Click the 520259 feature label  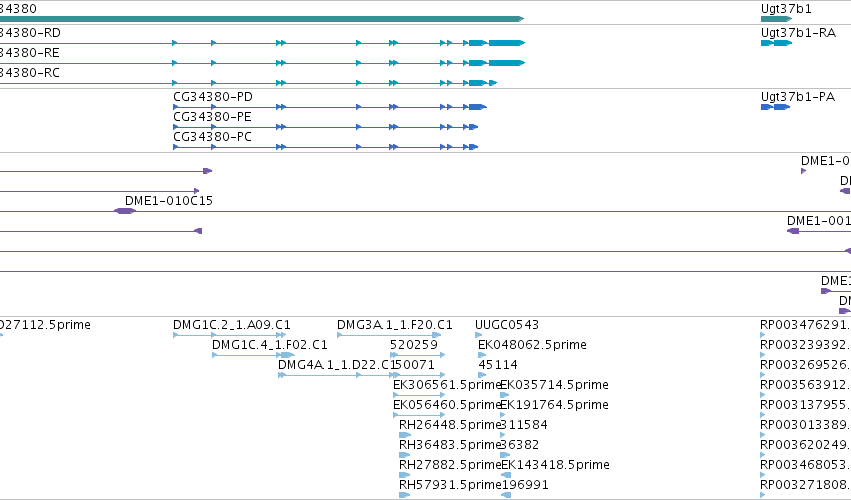pyautogui.click(x=414, y=345)
